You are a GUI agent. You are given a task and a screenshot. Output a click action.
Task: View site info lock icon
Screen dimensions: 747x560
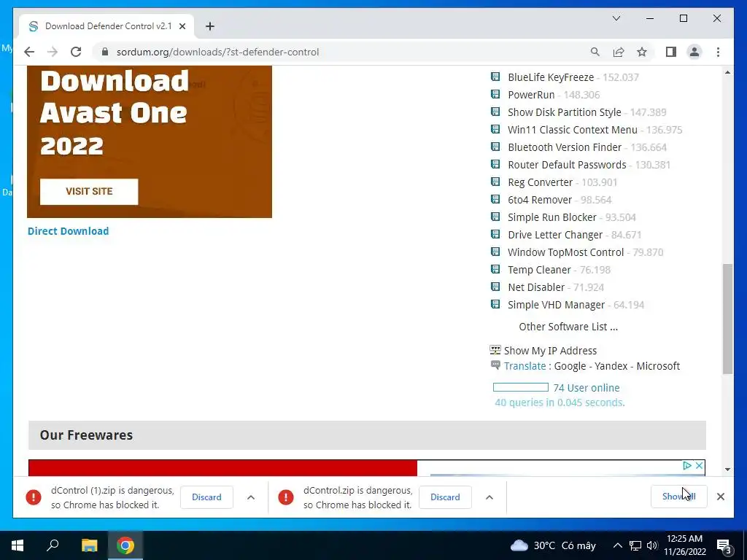(105, 52)
